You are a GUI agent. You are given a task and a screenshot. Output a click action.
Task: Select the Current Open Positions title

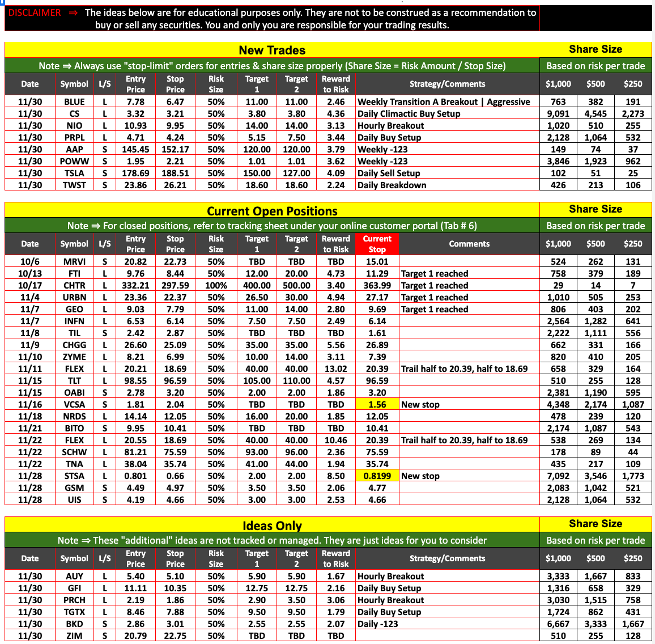coord(272,211)
